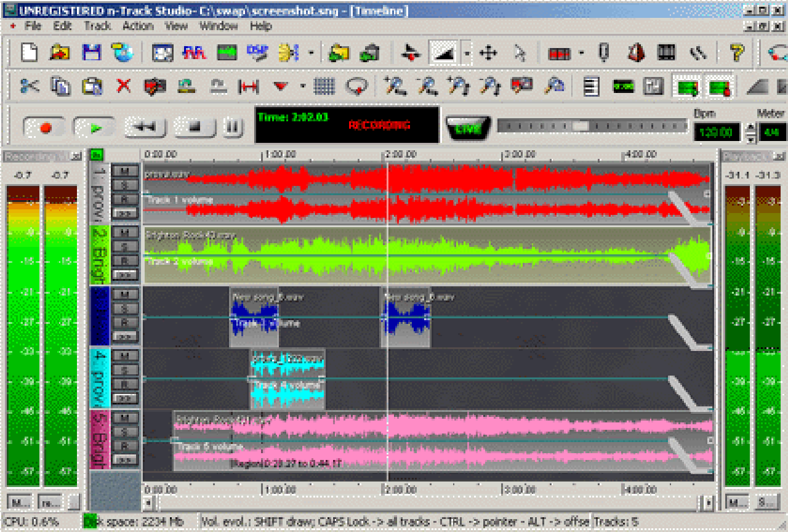Open the Track menu
Viewport: 788px width, 532px height.
(x=97, y=26)
